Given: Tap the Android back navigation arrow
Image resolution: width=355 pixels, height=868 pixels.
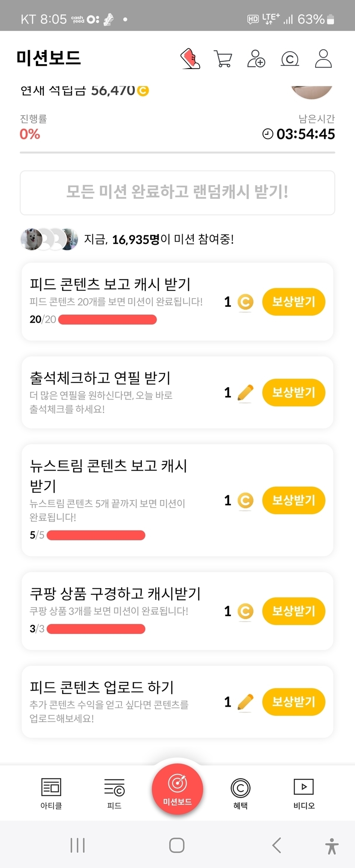Looking at the screenshot, I should (x=277, y=845).
